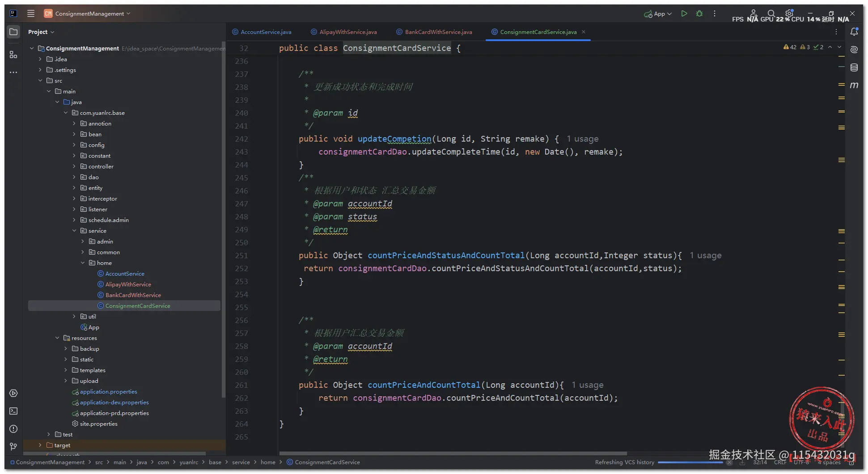Select BankCardWithService in the project tree
Image resolution: width=868 pixels, height=474 pixels.
pos(133,295)
